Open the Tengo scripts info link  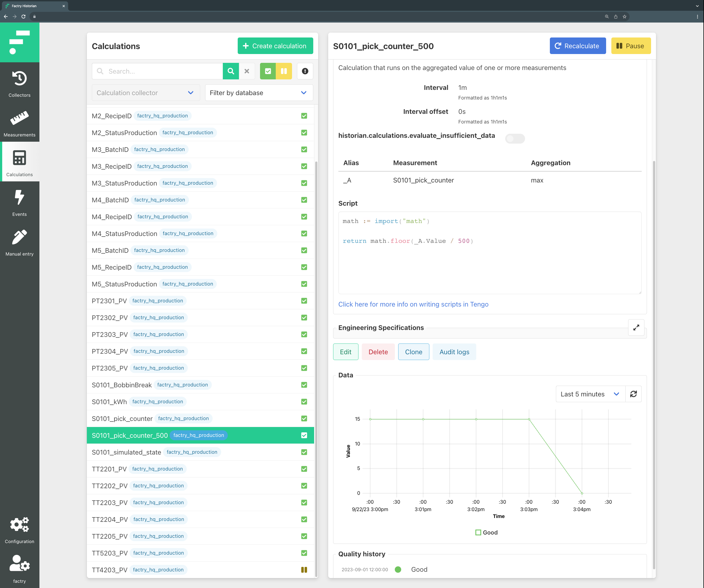[x=413, y=304]
